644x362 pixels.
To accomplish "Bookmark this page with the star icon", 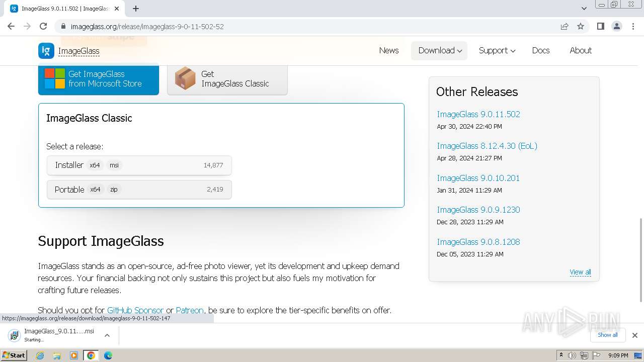I will point(581,26).
